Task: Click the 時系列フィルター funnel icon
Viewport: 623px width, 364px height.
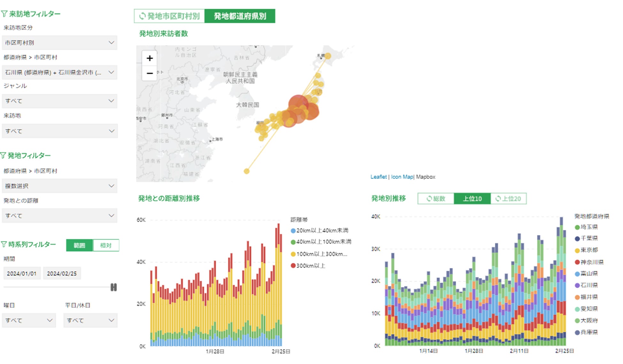Action: click(4, 244)
